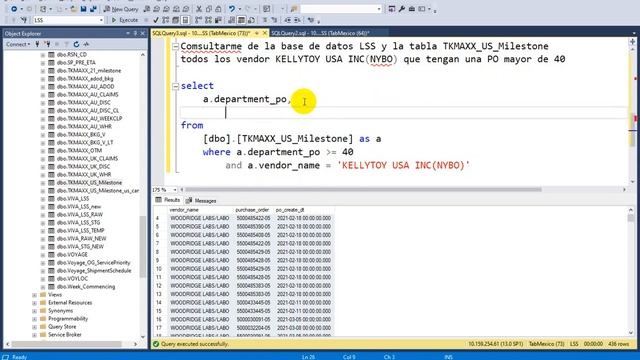The image size is (640, 360).
Task: Click the Results to Grid icon
Action: coord(242,20)
